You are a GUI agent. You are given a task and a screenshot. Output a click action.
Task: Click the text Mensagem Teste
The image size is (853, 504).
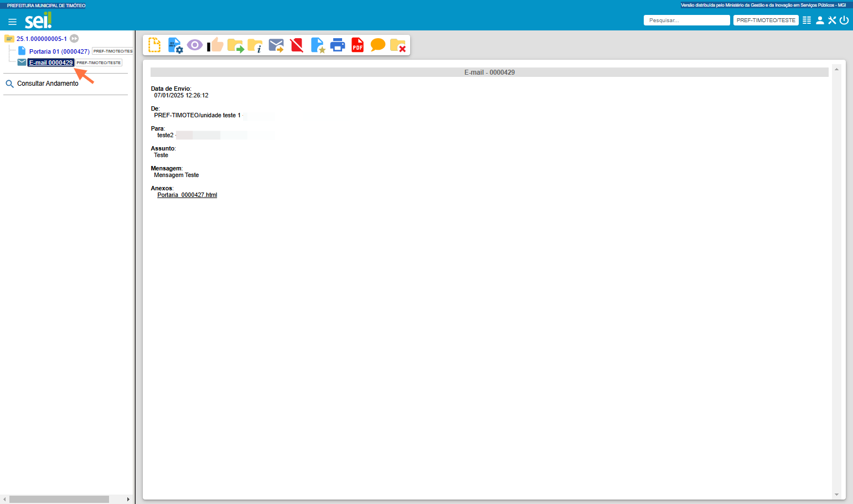[176, 175]
